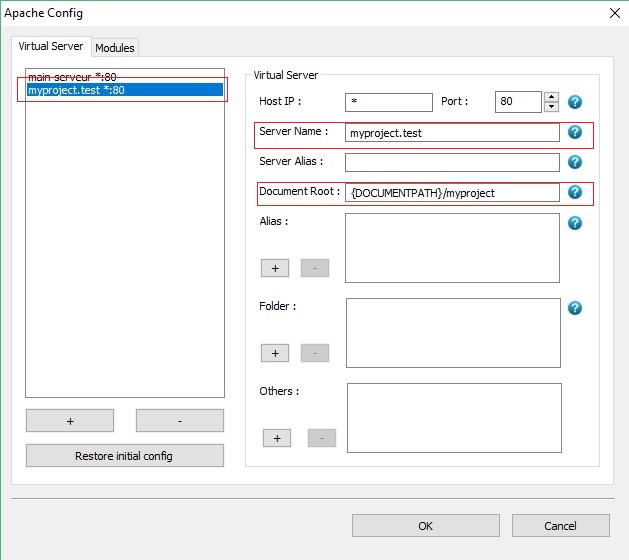
Task: Confirm settings with OK button
Action: 425,526
